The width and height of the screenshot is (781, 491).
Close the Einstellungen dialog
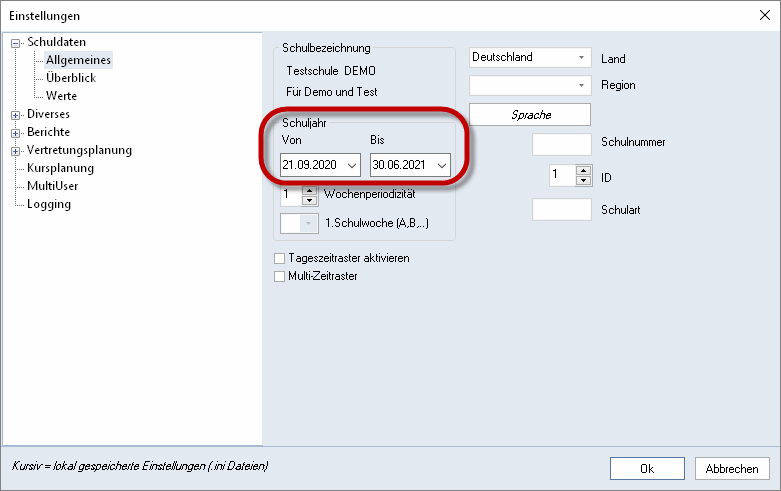pyautogui.click(x=765, y=15)
